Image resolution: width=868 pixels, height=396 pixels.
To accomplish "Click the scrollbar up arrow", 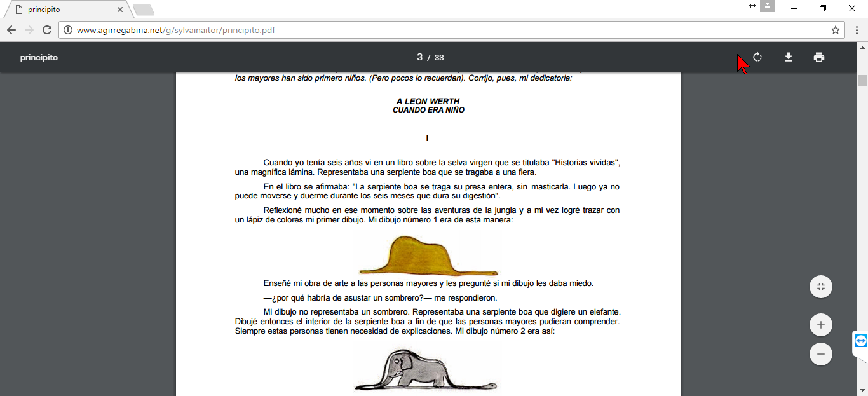I will point(862,47).
